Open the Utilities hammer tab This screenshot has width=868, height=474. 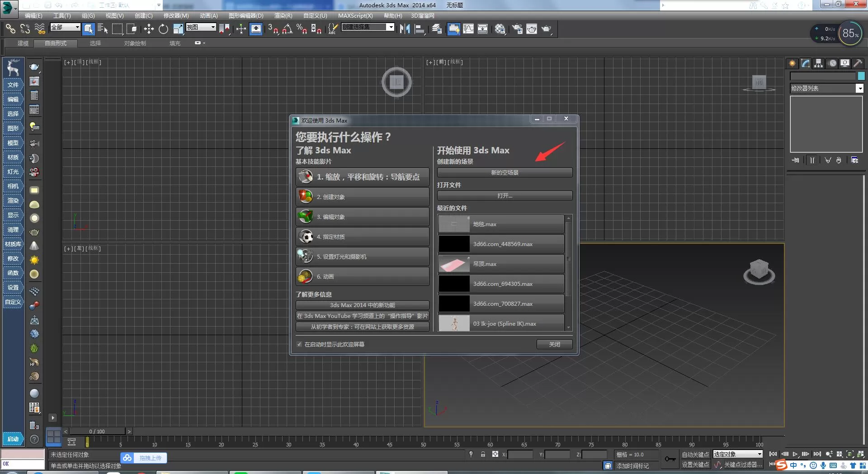click(858, 63)
